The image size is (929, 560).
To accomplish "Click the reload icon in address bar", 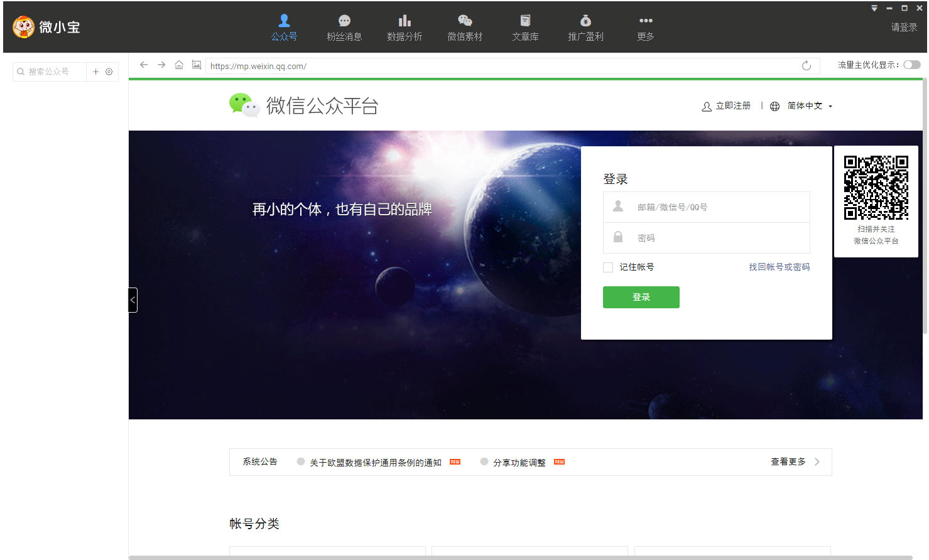I will coord(807,66).
